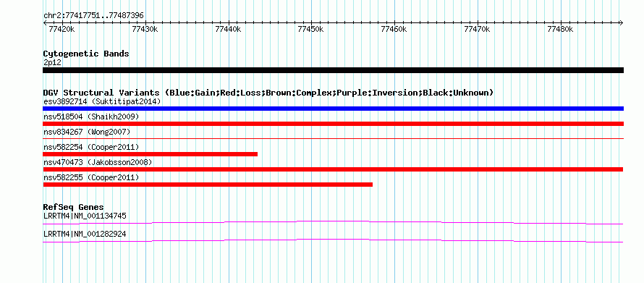
Task: Click the RefSeq Genes track title
Action: point(74,207)
